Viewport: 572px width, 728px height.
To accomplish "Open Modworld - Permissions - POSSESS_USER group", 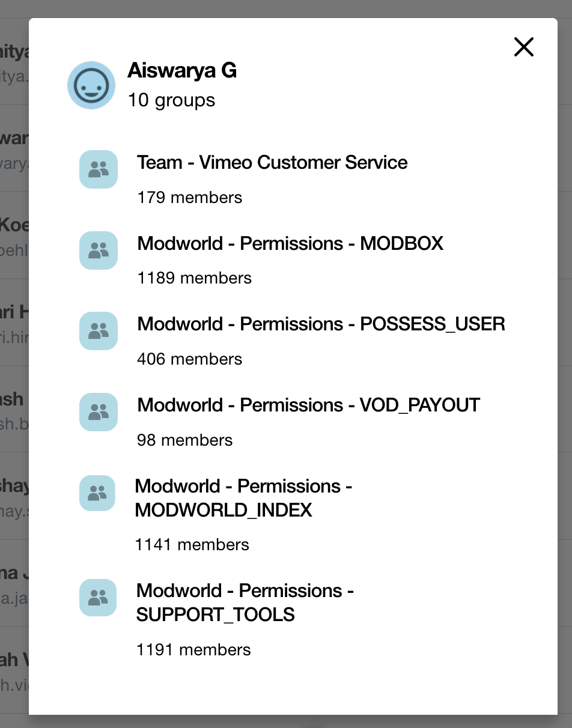I will pos(321,324).
